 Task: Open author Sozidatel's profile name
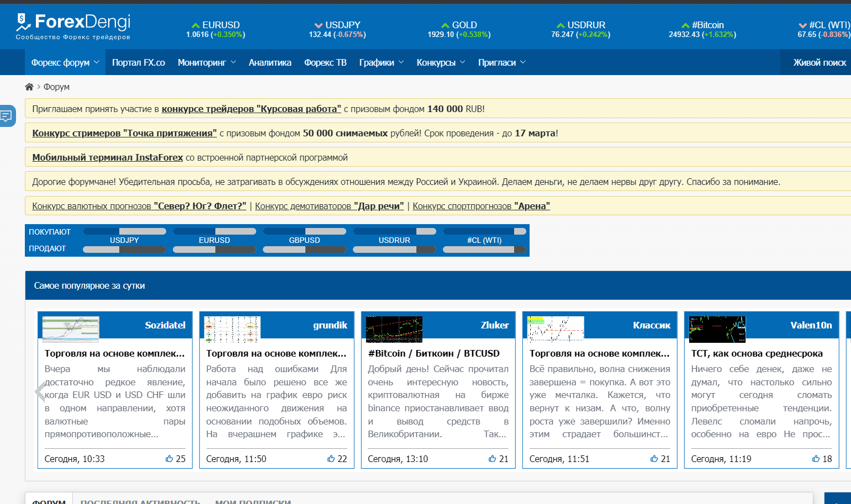165,325
